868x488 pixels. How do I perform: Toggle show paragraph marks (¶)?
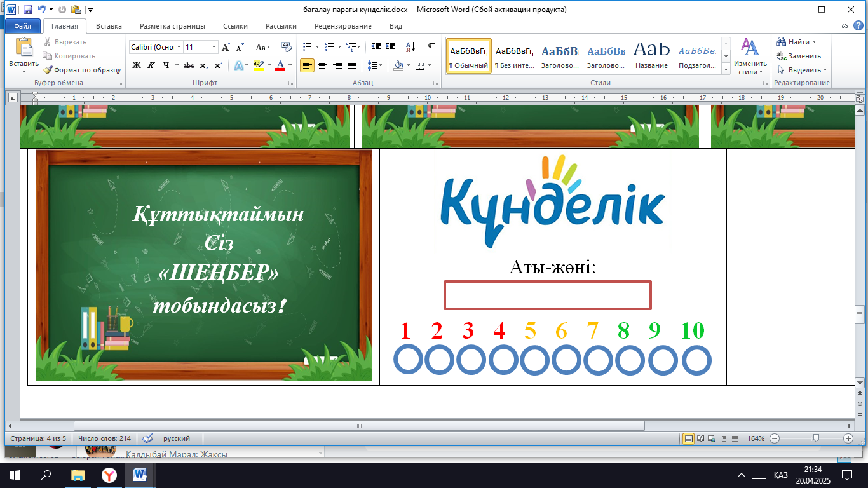(431, 47)
